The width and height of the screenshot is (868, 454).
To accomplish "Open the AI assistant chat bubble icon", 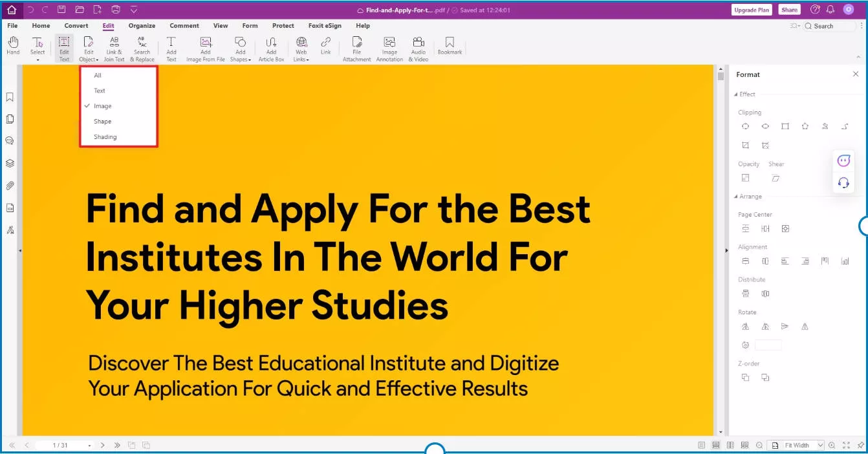I will coord(843,161).
